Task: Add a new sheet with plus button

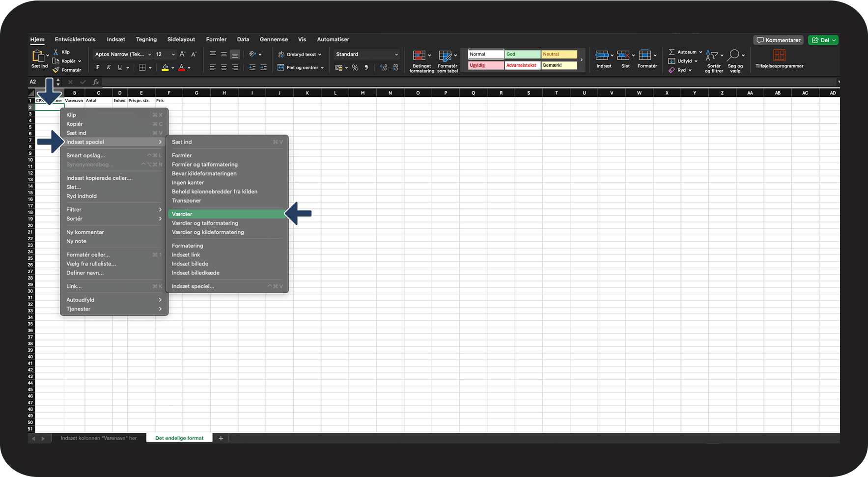Action: pyautogui.click(x=221, y=438)
